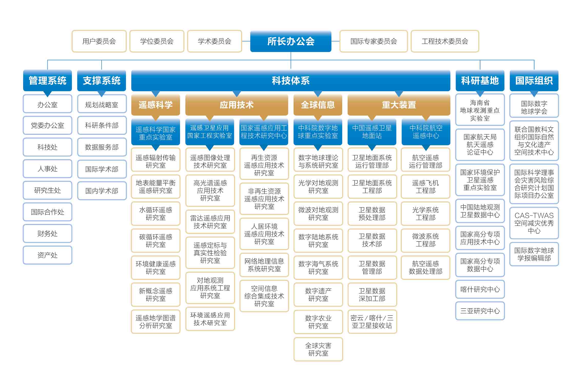588x369 pixels.
Task: Click the 工程技术委员会 box
Action: [445, 41]
